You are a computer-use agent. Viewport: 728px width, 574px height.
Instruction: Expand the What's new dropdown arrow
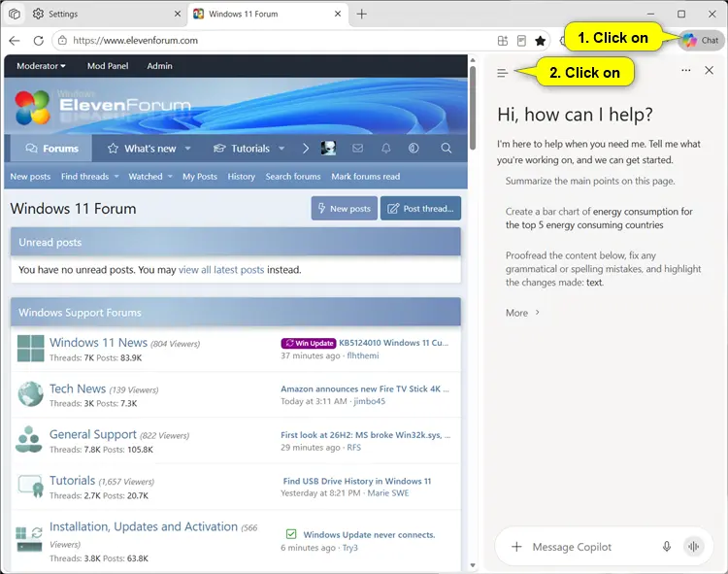pos(187,149)
